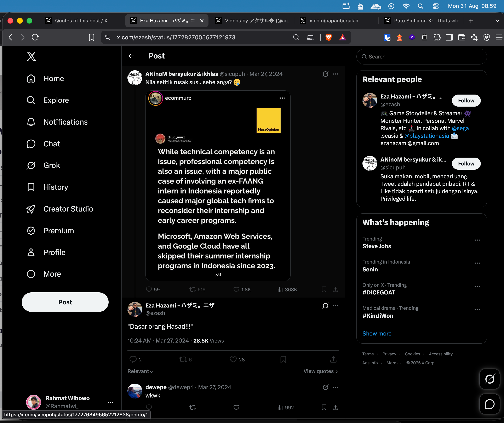504x423 pixels.
Task: Go back using the Post header arrow
Action: point(132,56)
